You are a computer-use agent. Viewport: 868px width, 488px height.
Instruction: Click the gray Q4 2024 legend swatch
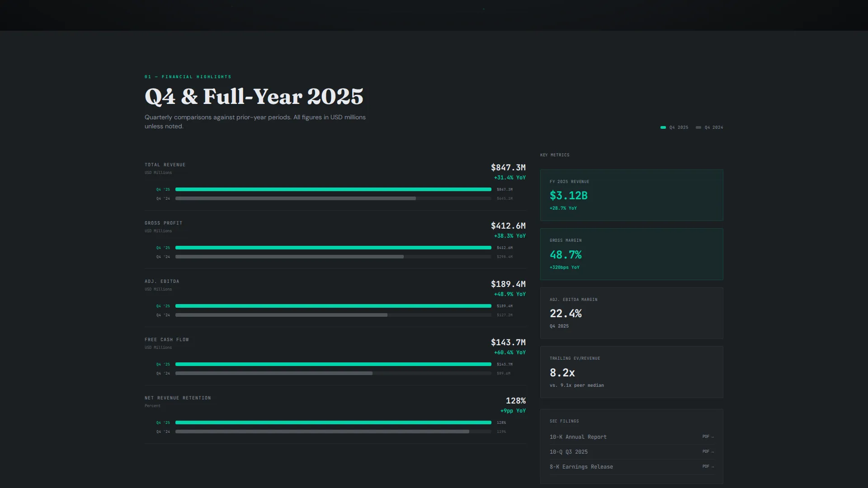point(698,127)
